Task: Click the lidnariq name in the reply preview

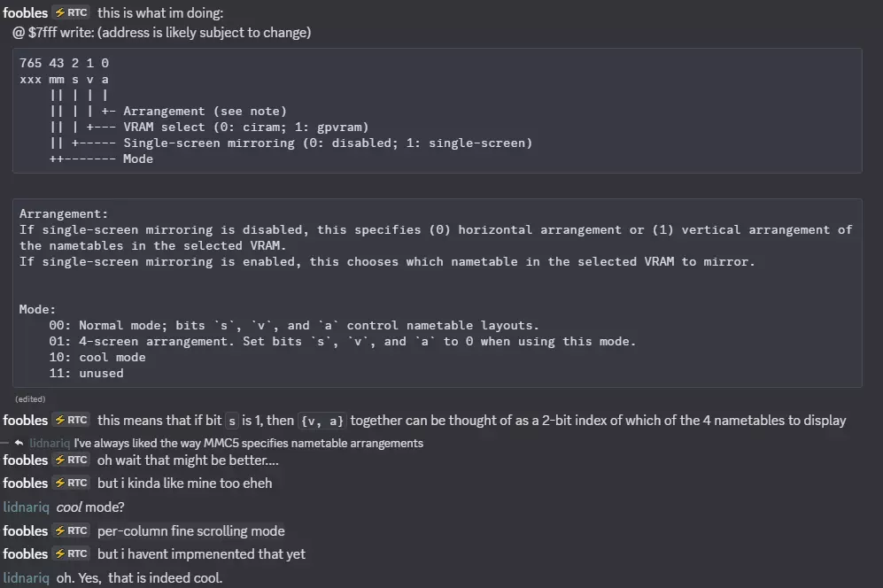Action: tap(50, 444)
